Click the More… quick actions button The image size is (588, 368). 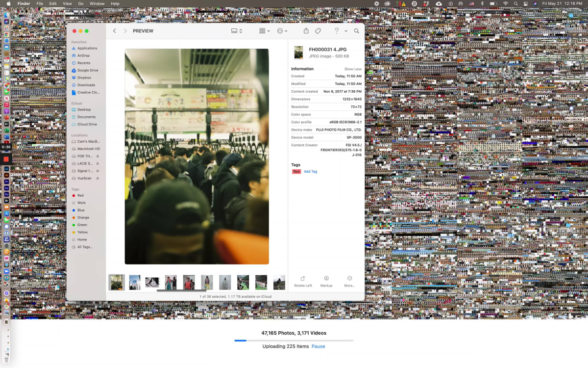pos(349,278)
